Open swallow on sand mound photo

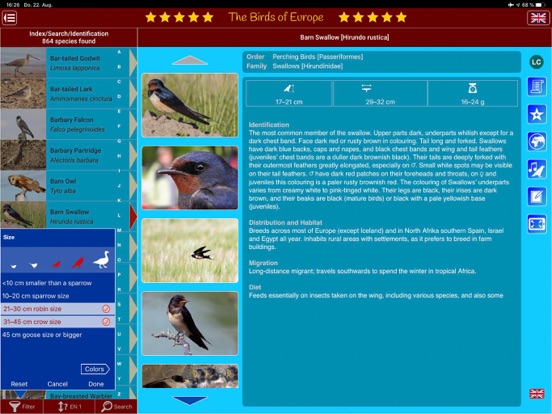pos(190,105)
